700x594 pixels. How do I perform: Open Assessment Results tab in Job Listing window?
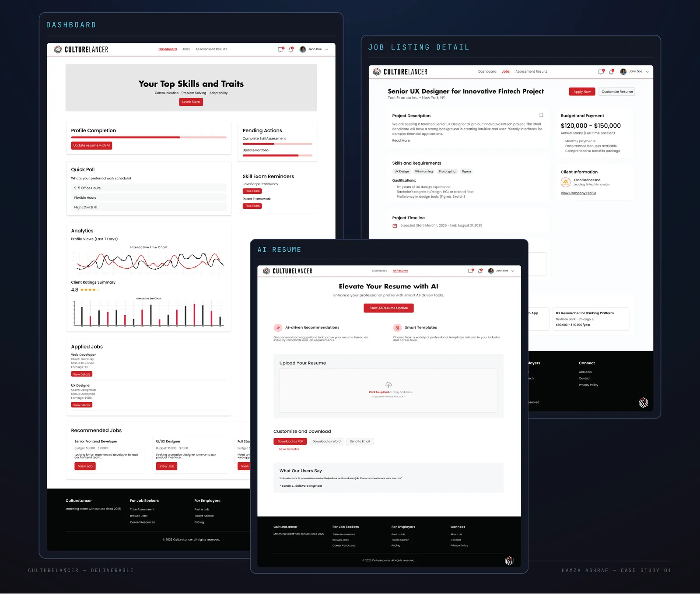[x=531, y=71]
